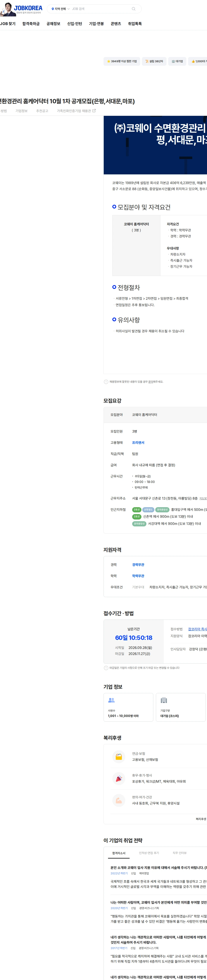The image size is (207, 980).
Task: Click the 공항철도 line badge
Action: [x=148, y=510]
